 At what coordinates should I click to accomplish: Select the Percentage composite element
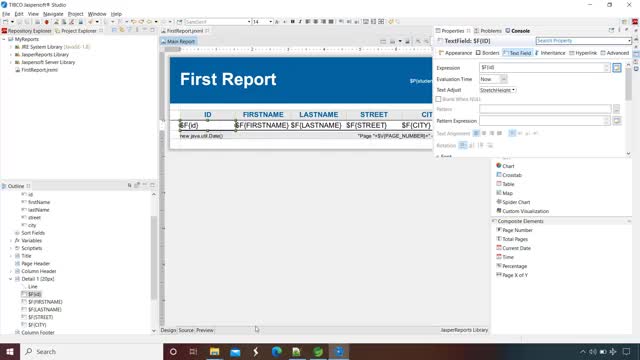511,266
